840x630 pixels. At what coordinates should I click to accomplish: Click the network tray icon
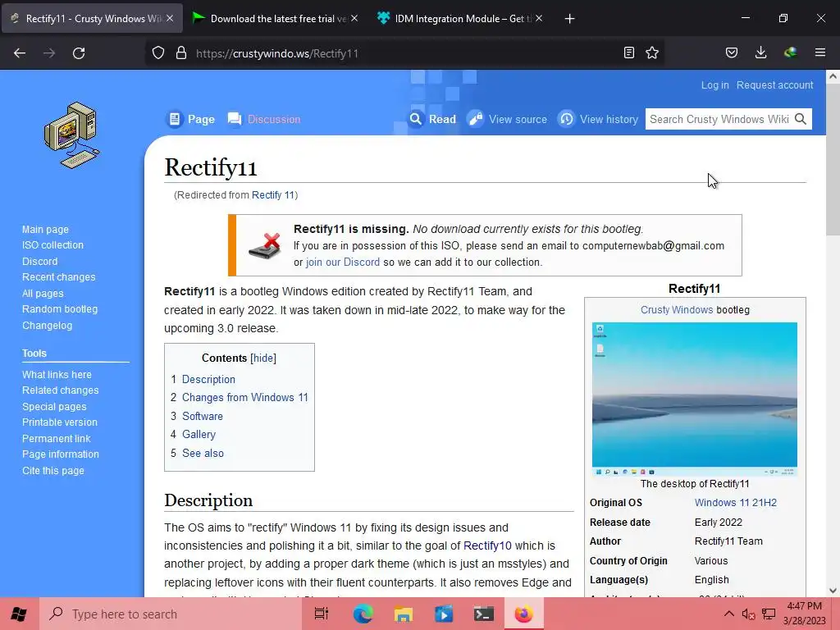coord(769,614)
